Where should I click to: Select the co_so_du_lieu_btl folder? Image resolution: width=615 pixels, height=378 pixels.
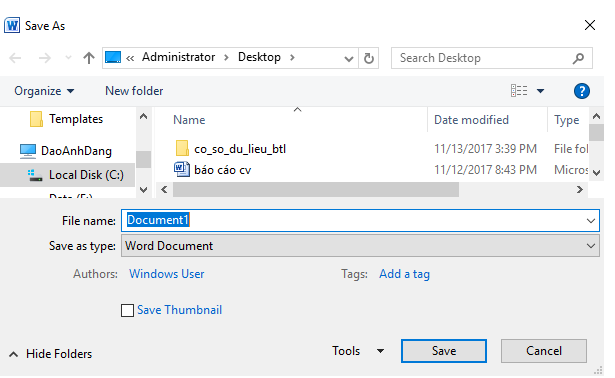[240, 149]
